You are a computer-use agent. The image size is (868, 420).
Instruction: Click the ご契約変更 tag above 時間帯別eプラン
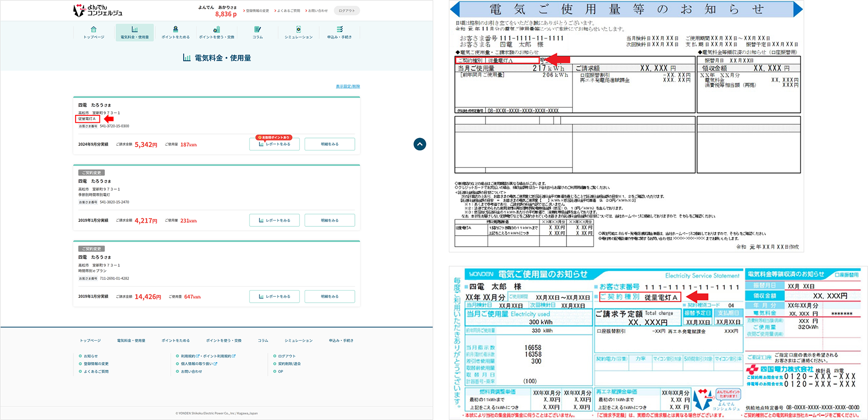pos(92,249)
